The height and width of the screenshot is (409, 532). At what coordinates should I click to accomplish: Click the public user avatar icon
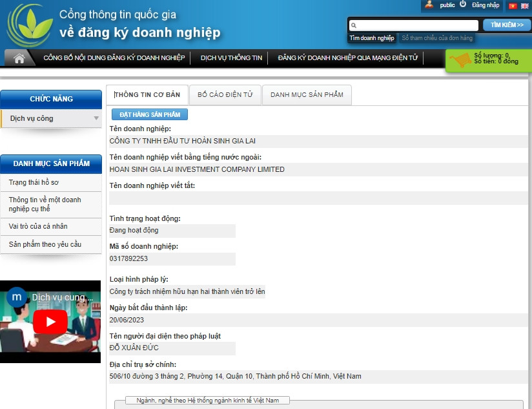[429, 5]
